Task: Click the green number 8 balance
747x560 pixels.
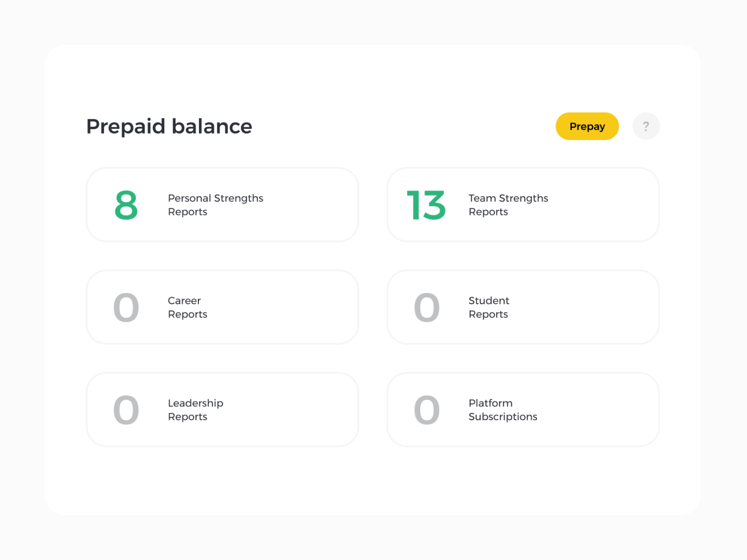Action: [x=126, y=205]
